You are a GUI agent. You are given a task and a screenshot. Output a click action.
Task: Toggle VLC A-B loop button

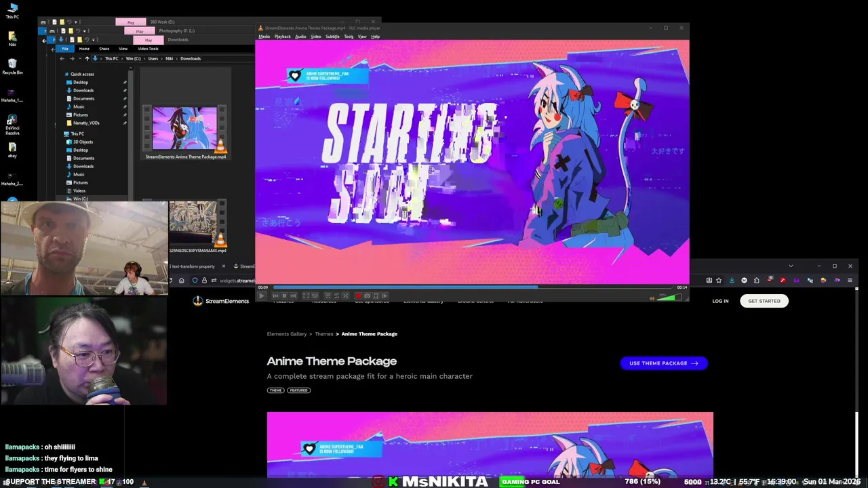376,296
